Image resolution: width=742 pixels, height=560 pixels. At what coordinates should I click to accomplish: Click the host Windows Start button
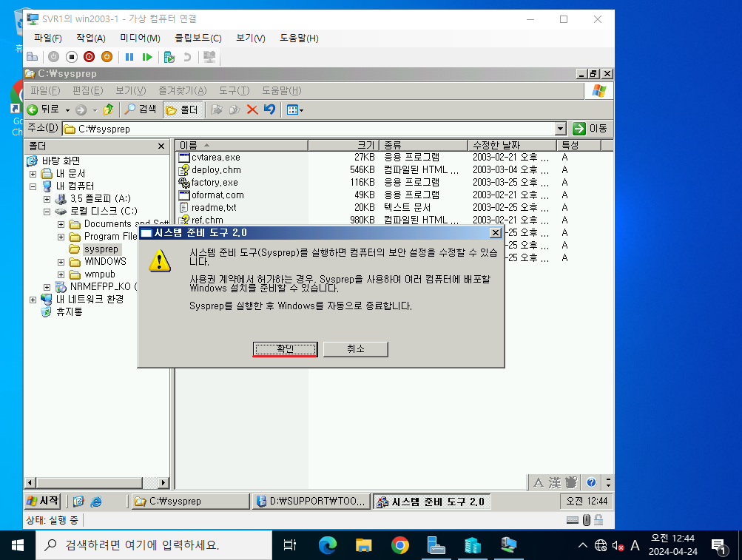tap(18, 545)
